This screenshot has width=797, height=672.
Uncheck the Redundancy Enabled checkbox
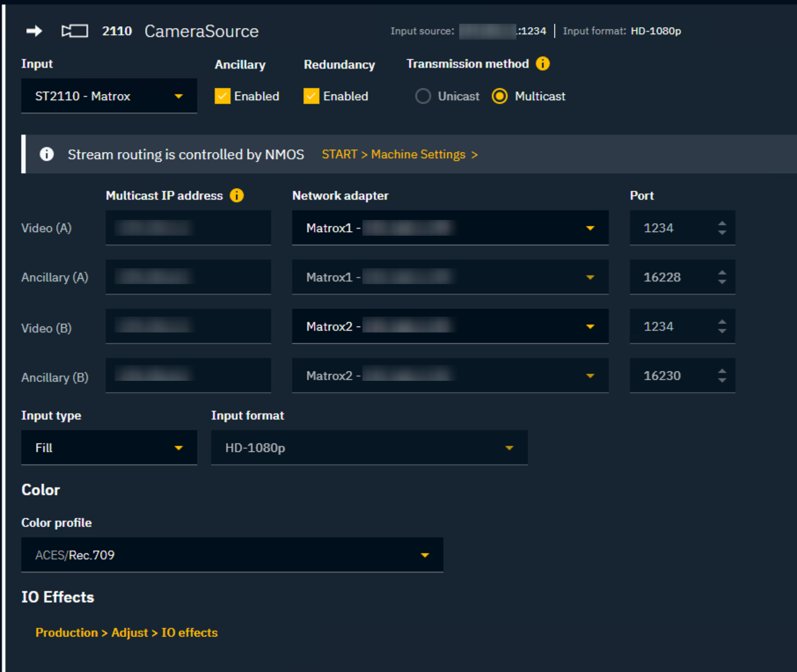pyautogui.click(x=311, y=96)
